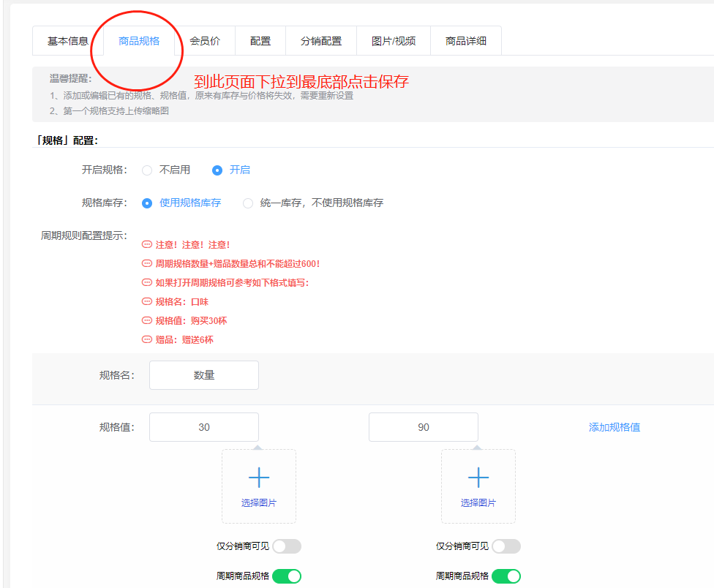
Task: Switch to the 图片/视频 tab
Action: click(x=394, y=41)
